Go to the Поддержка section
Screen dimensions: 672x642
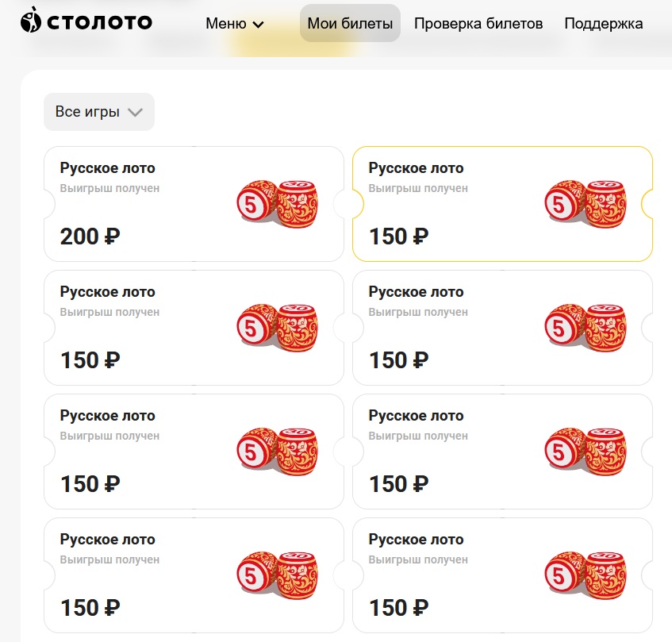603,24
